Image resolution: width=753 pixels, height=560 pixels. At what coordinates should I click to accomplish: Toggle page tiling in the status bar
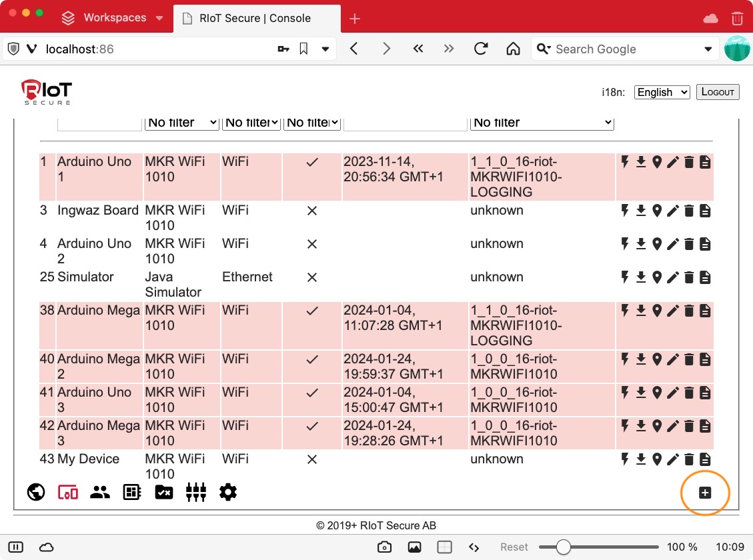pos(444,547)
